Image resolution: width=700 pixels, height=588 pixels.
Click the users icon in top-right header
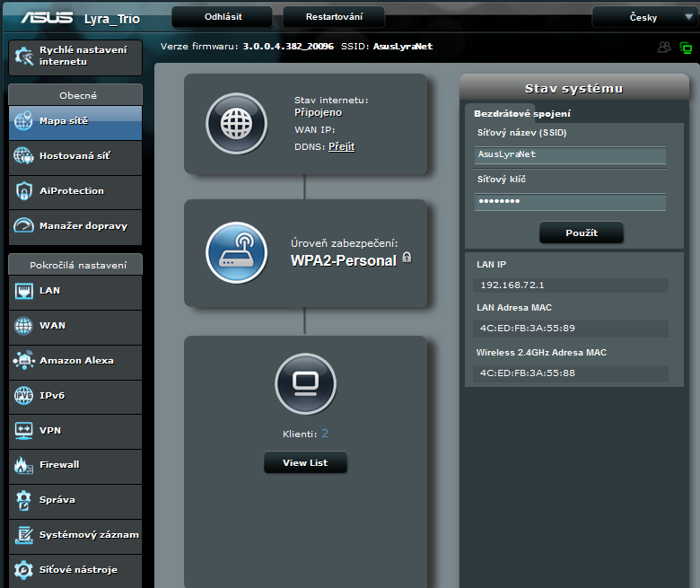click(664, 47)
